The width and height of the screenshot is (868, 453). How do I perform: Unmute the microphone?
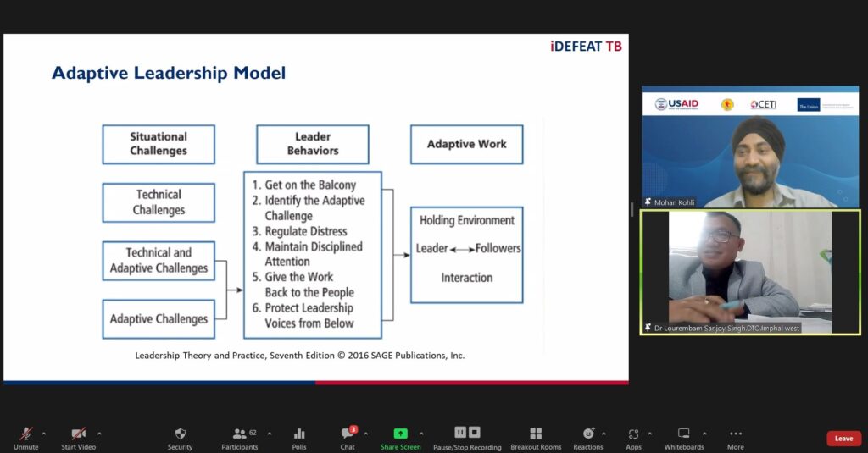[25, 434]
